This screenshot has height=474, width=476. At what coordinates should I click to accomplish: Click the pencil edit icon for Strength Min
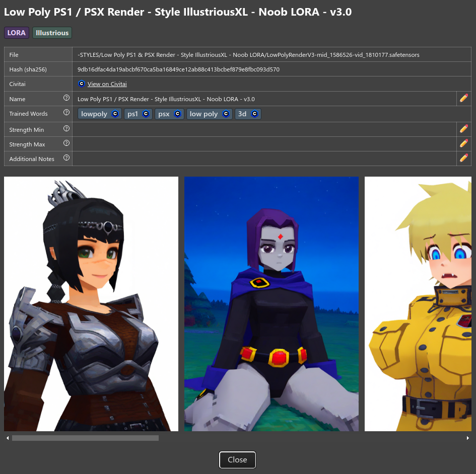click(x=463, y=129)
